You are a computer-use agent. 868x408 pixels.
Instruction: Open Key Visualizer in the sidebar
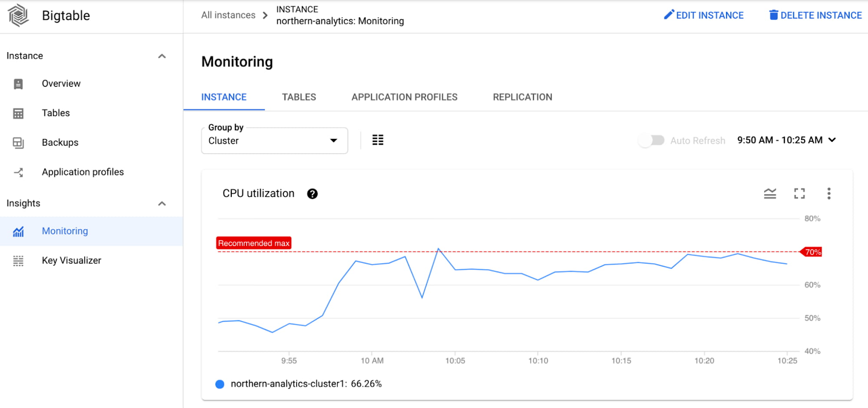click(x=91, y=261)
